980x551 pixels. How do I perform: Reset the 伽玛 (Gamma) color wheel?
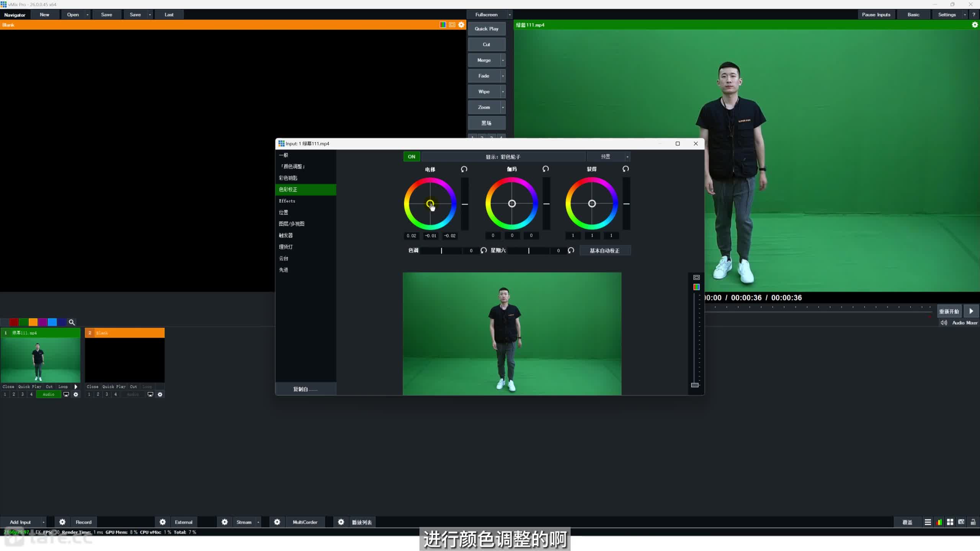click(546, 169)
